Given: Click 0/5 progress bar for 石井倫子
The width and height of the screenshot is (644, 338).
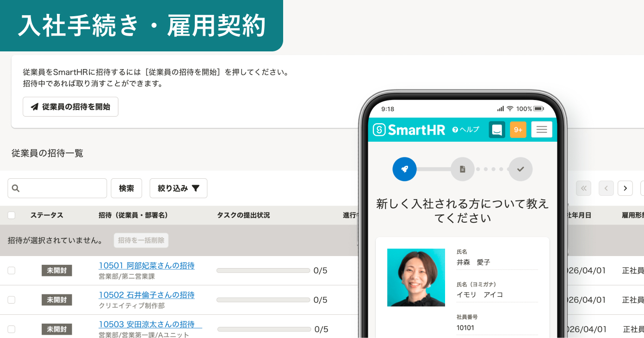Looking at the screenshot, I should click(263, 300).
